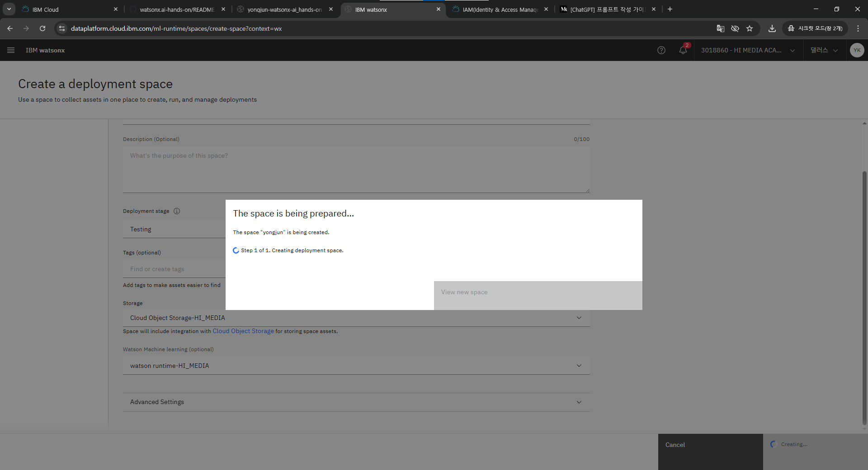Reload the page with the refresh icon
The image size is (868, 470).
(42, 28)
